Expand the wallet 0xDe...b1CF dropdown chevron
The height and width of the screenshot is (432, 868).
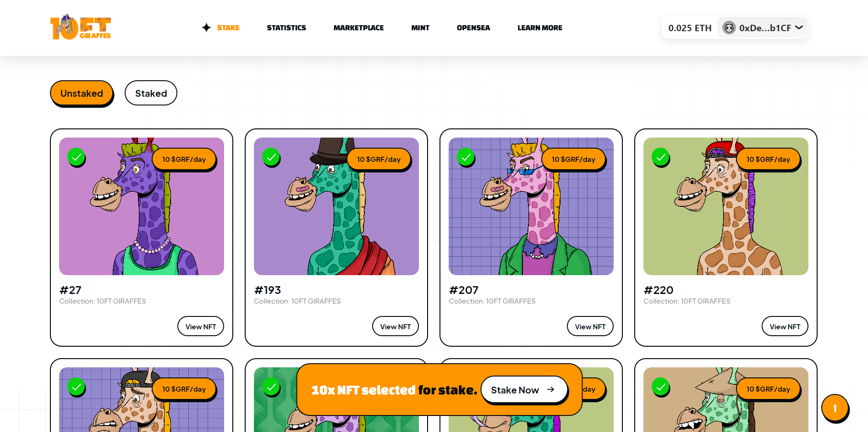[799, 28]
